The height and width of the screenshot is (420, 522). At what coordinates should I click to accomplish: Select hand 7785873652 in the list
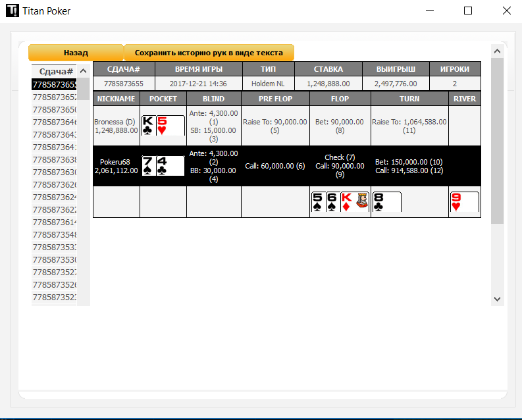[x=54, y=97]
